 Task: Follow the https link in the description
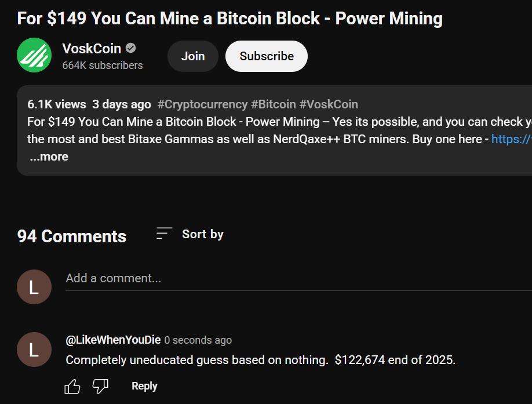click(512, 139)
